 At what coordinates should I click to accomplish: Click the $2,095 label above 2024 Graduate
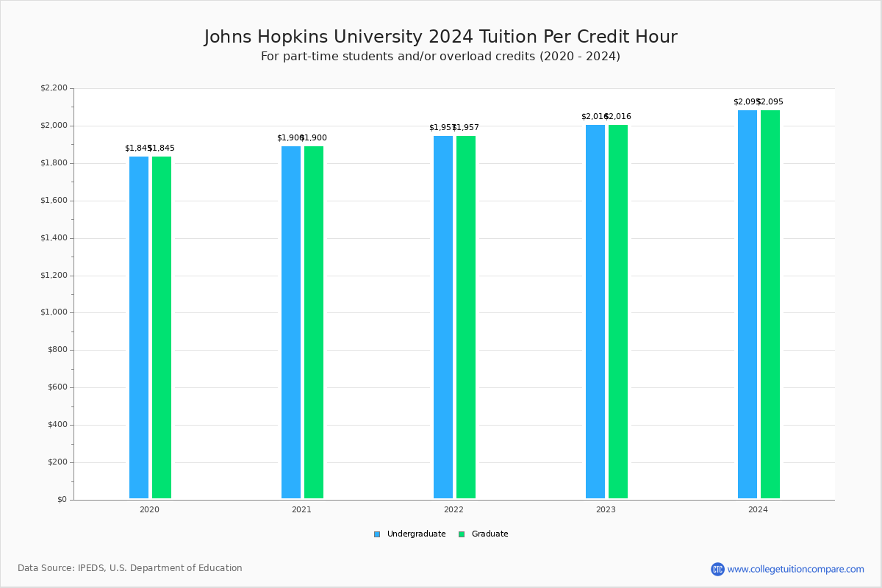(x=772, y=102)
